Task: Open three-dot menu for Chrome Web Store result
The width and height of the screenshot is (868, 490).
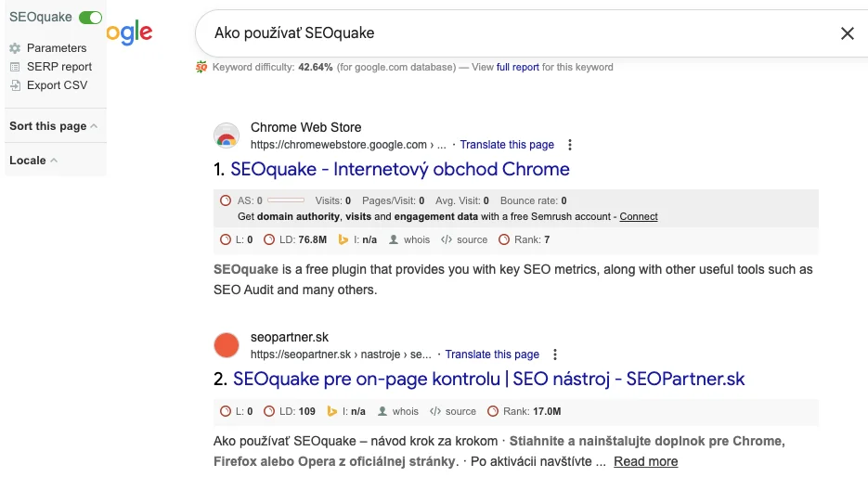Action: point(570,145)
